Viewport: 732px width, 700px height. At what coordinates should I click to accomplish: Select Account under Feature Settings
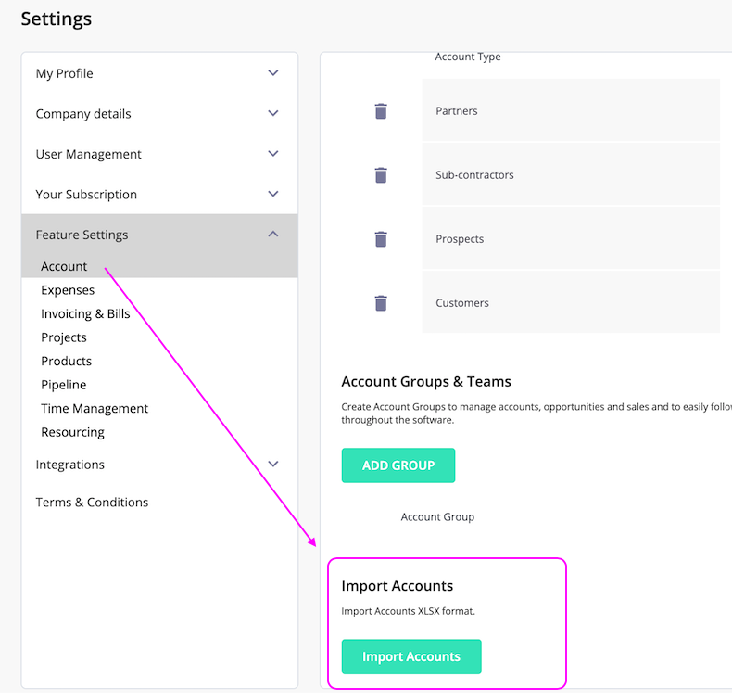coord(64,266)
